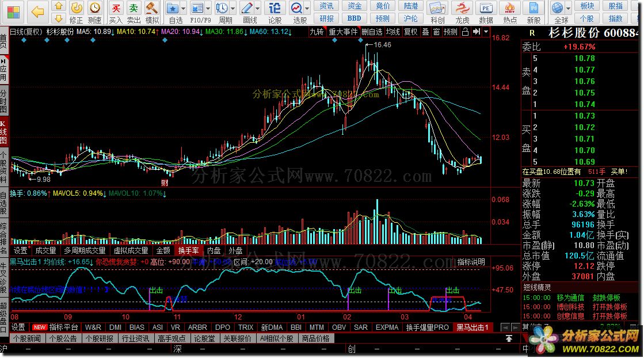Image resolution: width=644 pixels, height=358 pixels.
Task: Open the 分时图 sidebar tab
Action: pos(3,101)
